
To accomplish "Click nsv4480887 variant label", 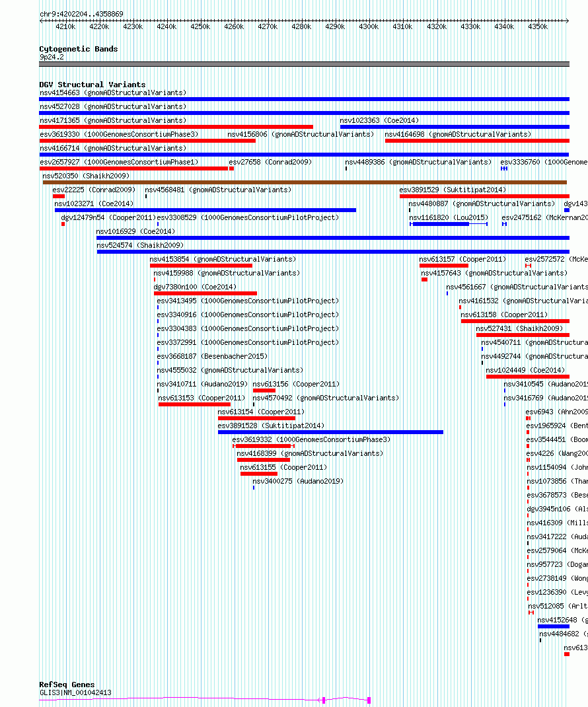I will click(482, 204).
